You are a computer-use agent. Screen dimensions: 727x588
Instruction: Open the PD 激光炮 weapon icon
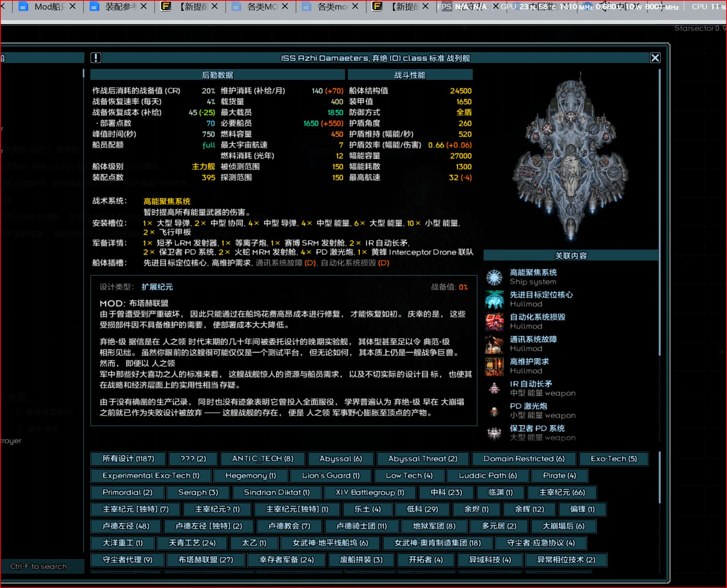[x=494, y=411]
